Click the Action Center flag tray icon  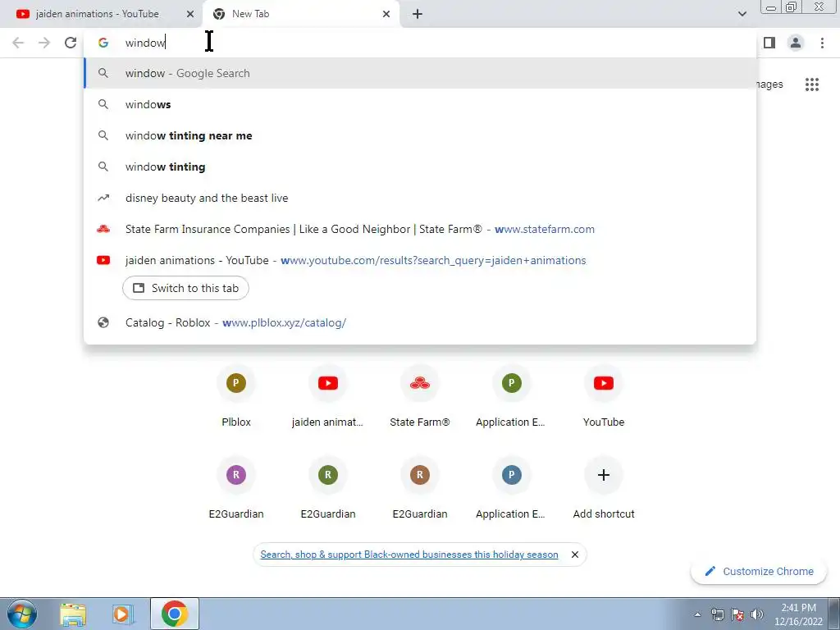(737, 614)
